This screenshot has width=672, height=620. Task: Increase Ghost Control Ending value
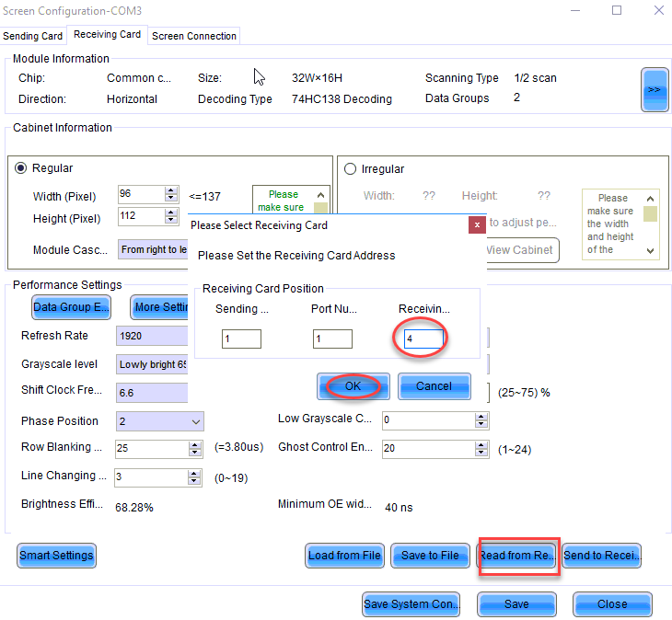481,445
